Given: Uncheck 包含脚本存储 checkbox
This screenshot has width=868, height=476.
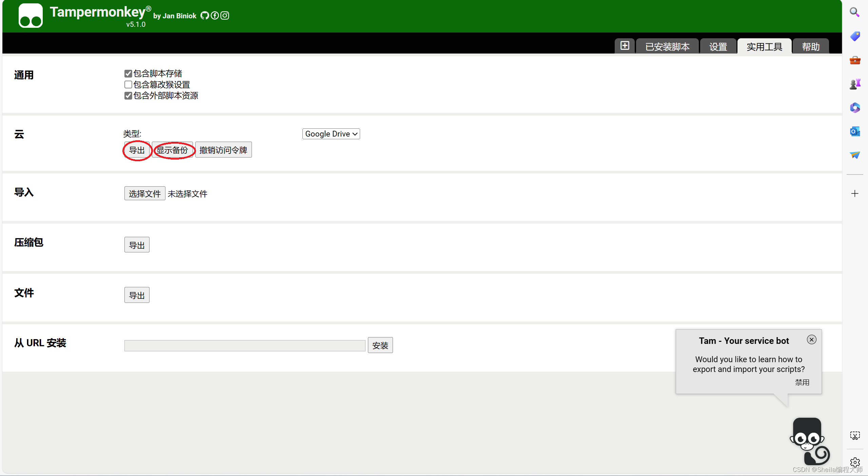Looking at the screenshot, I should (x=128, y=74).
